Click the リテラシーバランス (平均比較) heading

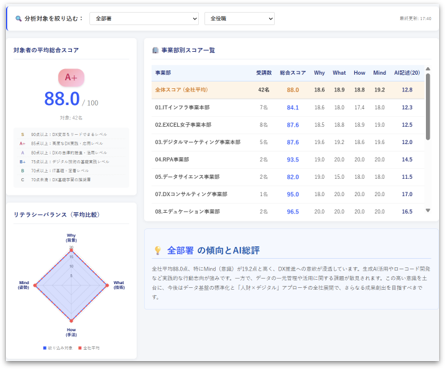click(56, 214)
